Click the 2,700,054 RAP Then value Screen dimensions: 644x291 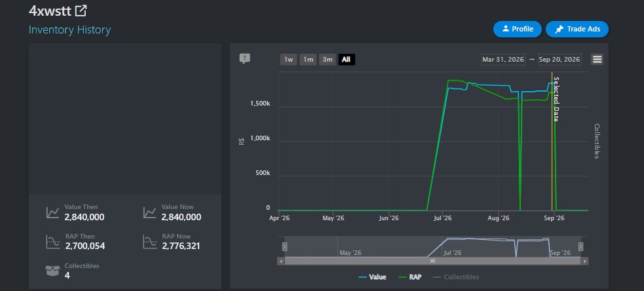(x=85, y=246)
